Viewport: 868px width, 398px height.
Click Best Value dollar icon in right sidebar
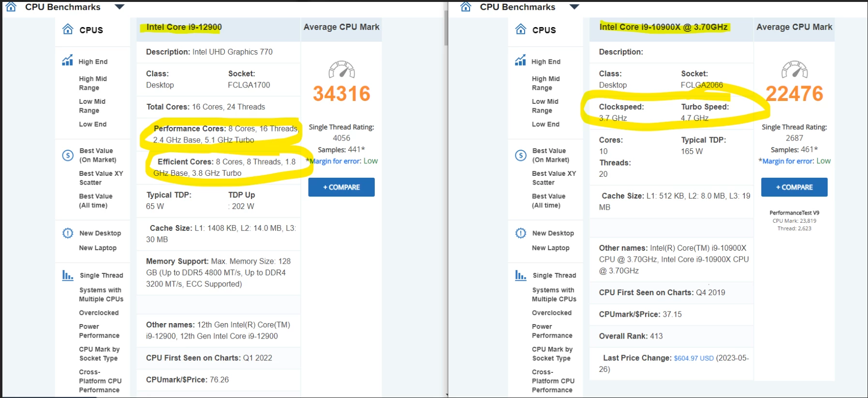(521, 156)
